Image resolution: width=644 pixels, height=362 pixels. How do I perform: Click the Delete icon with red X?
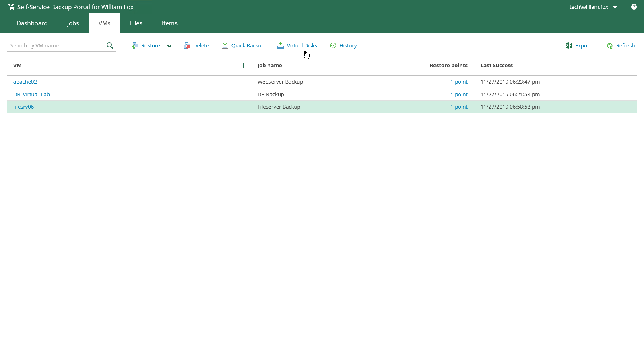(x=187, y=46)
